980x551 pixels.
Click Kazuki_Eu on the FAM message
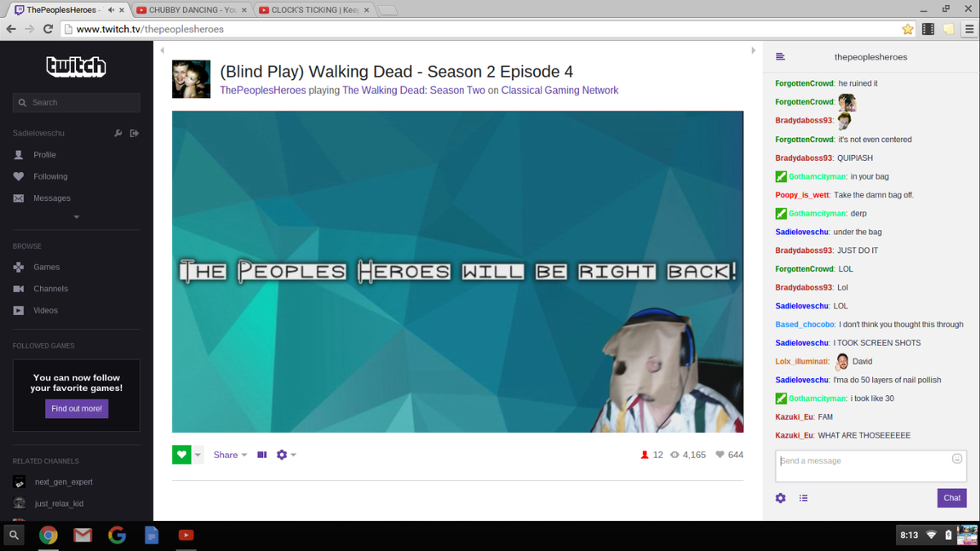click(795, 417)
